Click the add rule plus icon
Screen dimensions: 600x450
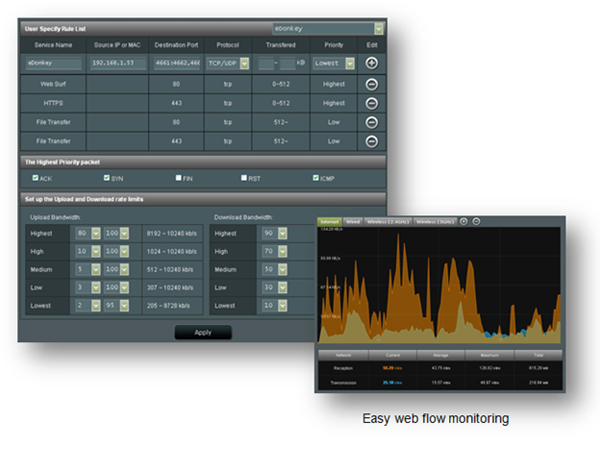(372, 62)
